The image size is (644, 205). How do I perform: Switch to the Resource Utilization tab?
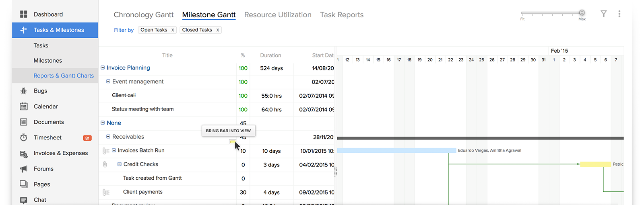coord(278,15)
